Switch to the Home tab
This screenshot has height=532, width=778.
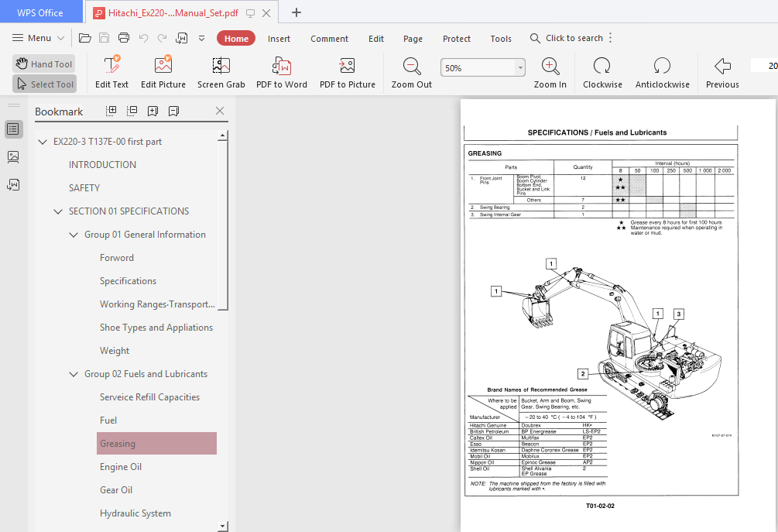[x=236, y=38]
